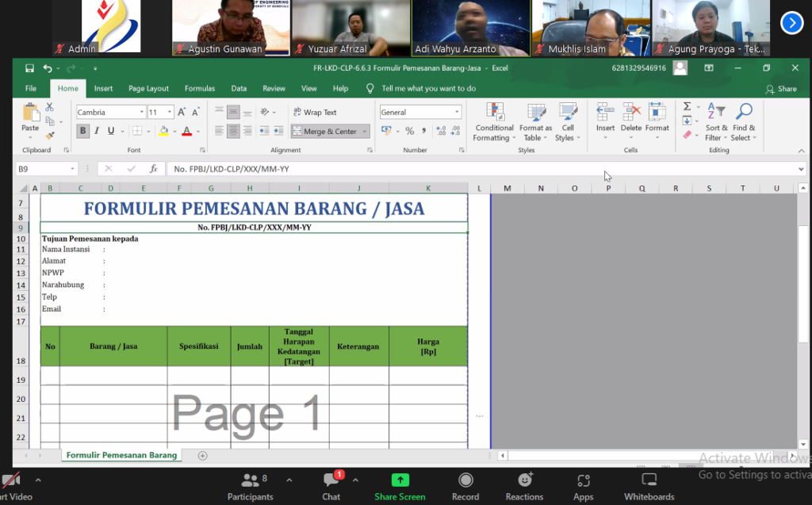Enable Wrap Text

tap(315, 112)
